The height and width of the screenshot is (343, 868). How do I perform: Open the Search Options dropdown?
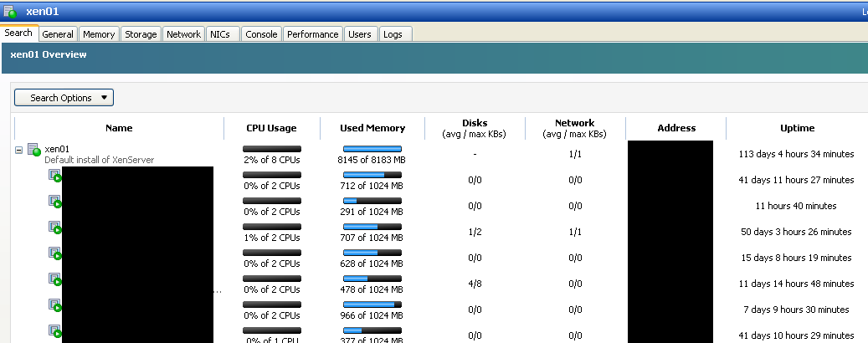[64, 97]
